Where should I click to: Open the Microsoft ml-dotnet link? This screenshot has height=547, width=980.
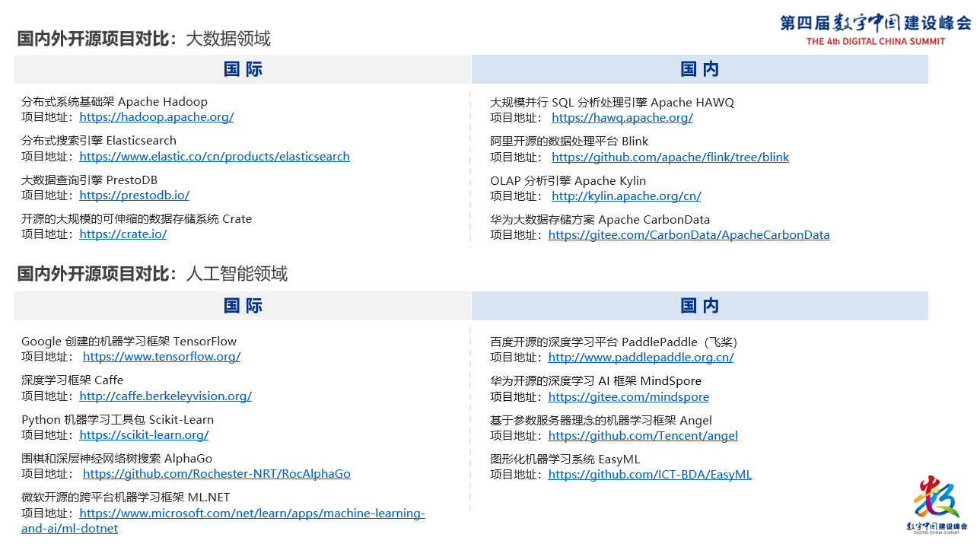252,514
